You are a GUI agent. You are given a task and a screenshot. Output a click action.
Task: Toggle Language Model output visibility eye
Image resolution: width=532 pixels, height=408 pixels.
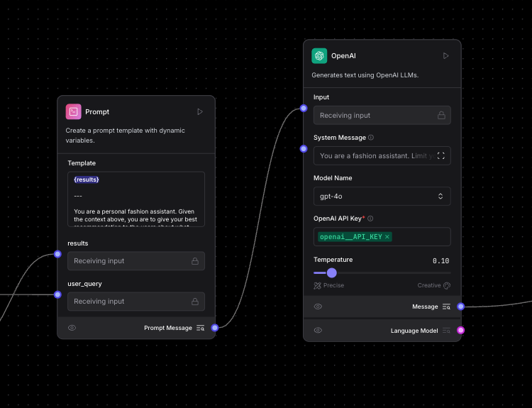coord(318,330)
